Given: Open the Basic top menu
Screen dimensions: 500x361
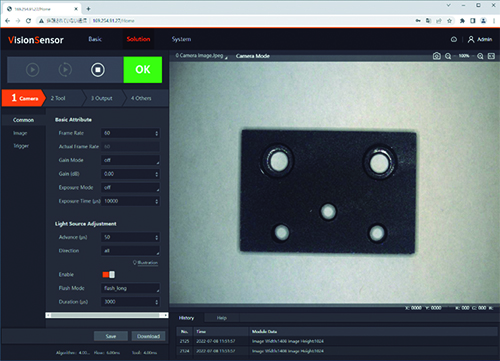Looking at the screenshot, I should click(95, 39).
